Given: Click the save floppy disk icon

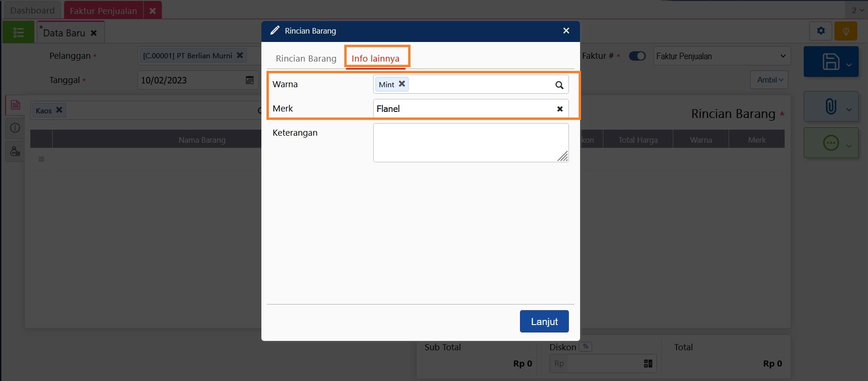Looking at the screenshot, I should click(830, 62).
